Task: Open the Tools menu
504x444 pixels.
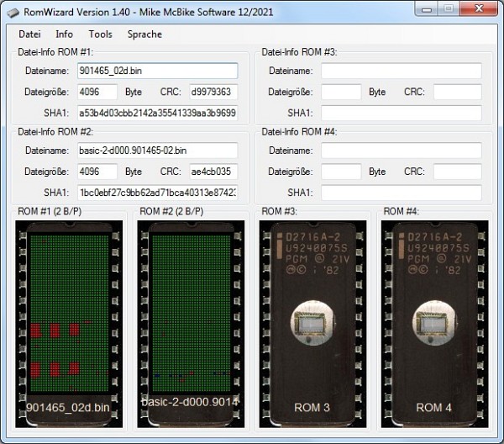Action: coord(100,34)
